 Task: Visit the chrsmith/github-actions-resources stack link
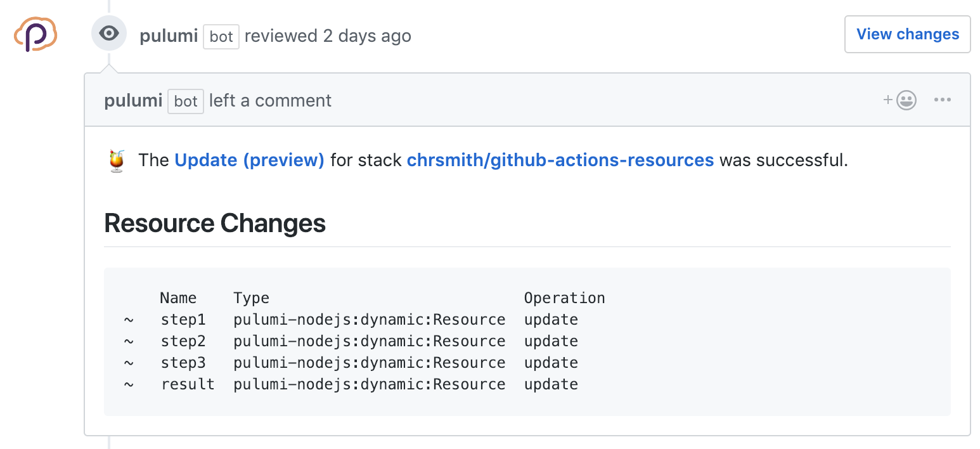click(560, 160)
